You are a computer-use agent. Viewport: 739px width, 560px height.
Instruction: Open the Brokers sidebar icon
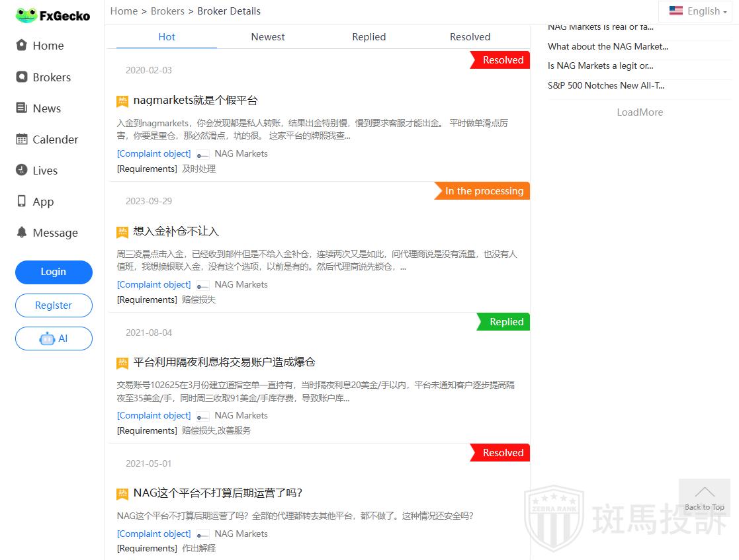click(22, 77)
